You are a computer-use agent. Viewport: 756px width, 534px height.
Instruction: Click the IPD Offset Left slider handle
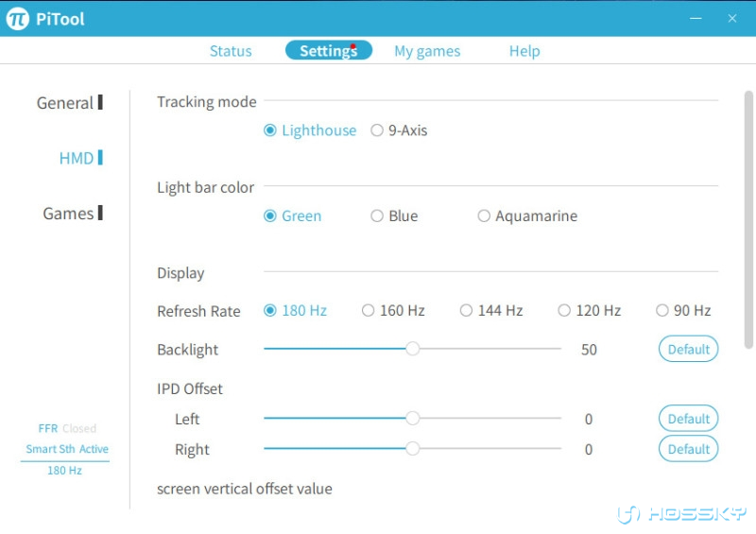pos(412,418)
